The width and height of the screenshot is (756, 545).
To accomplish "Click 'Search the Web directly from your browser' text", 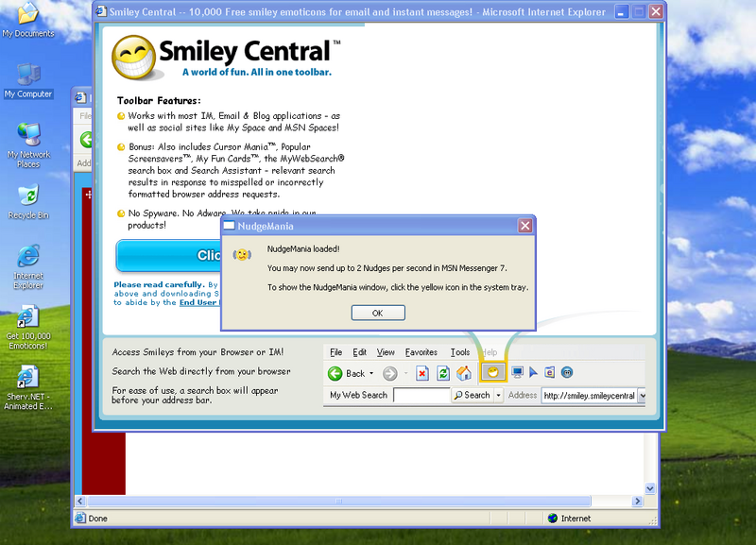I will (x=201, y=371).
